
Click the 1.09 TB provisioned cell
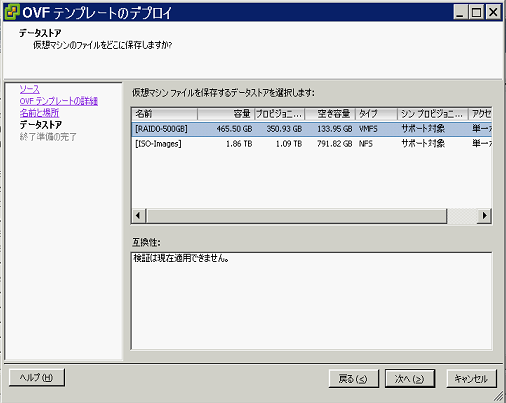click(289, 144)
